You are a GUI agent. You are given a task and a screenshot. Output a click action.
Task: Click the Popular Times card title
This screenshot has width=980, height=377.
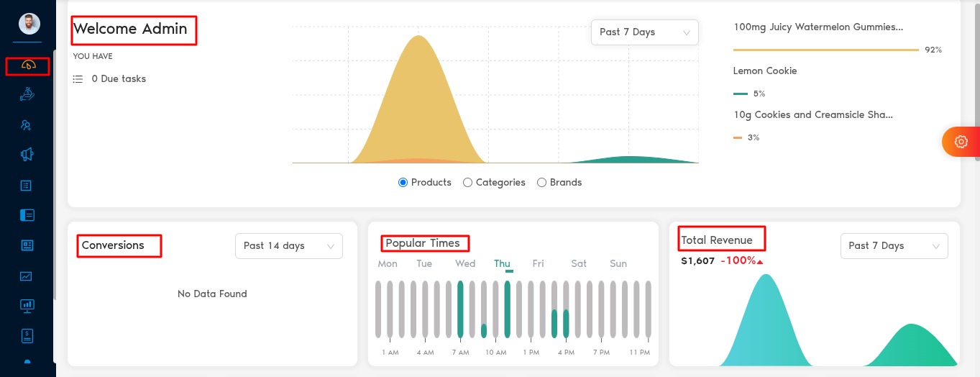point(423,243)
